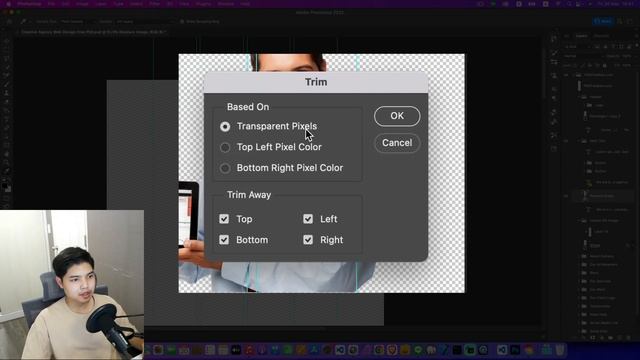Image resolution: width=640 pixels, height=360 pixels.
Task: Open the Apple menu
Action: point(8,4)
